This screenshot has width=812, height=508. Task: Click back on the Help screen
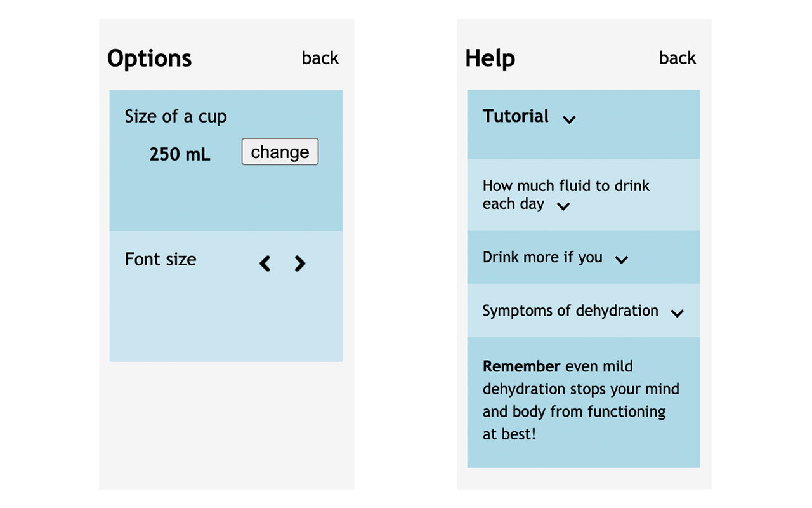677,58
